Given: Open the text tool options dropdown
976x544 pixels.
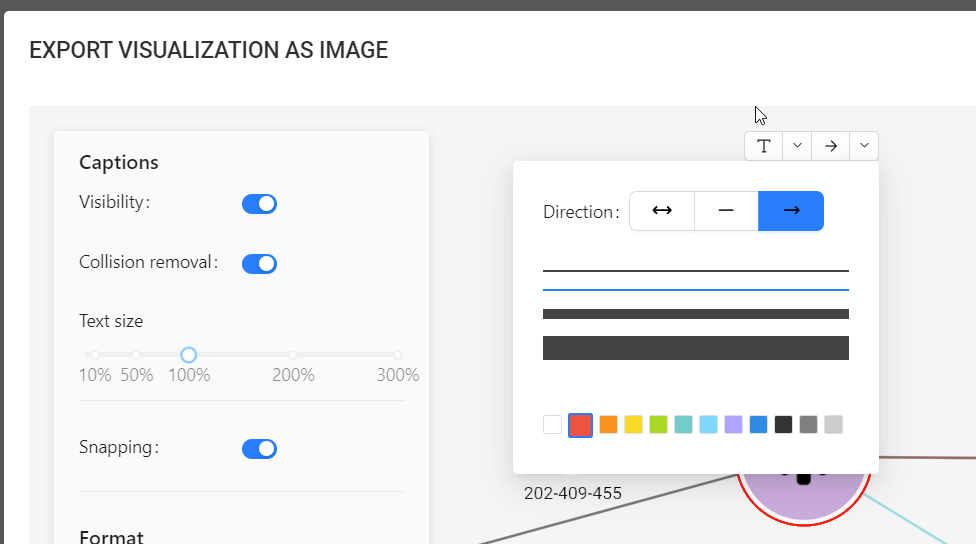Looking at the screenshot, I should 797,146.
